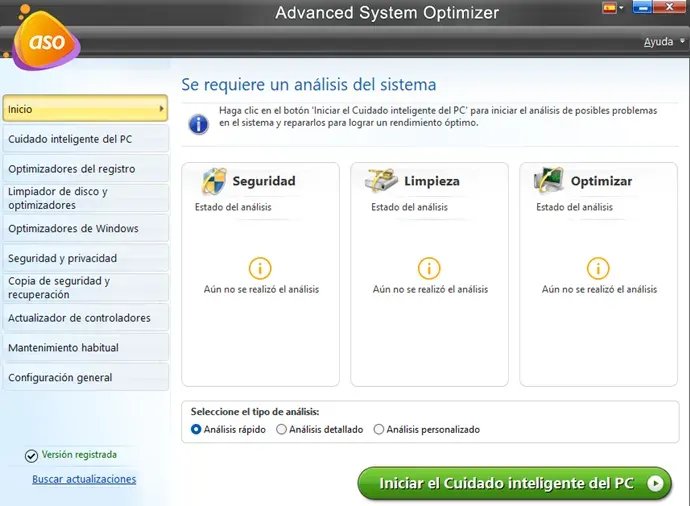Image resolution: width=690 pixels, height=506 pixels.
Task: Select Análisis rápido radio button
Action: click(x=196, y=429)
